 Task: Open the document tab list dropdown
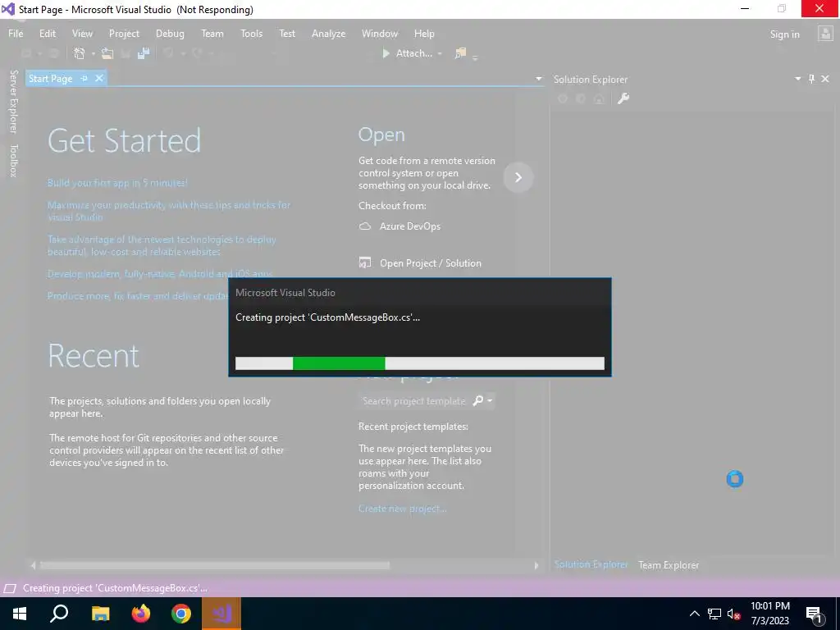pyautogui.click(x=538, y=79)
